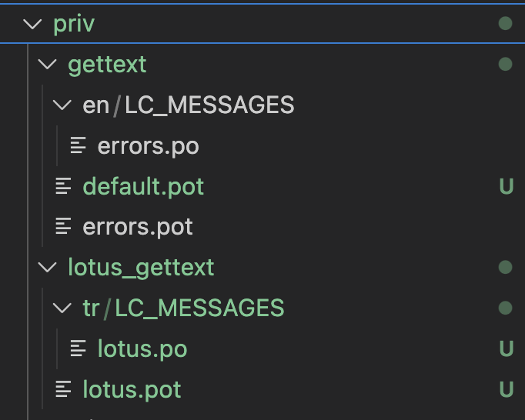The image size is (525, 420).
Task: Click the errors.pot file icon
Action: point(63,227)
